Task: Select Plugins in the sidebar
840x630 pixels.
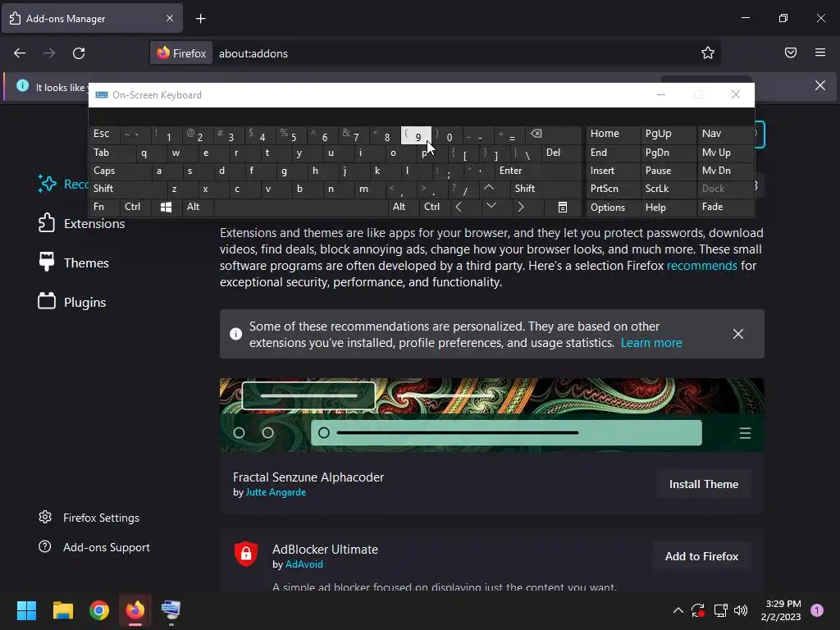Action: [72, 302]
